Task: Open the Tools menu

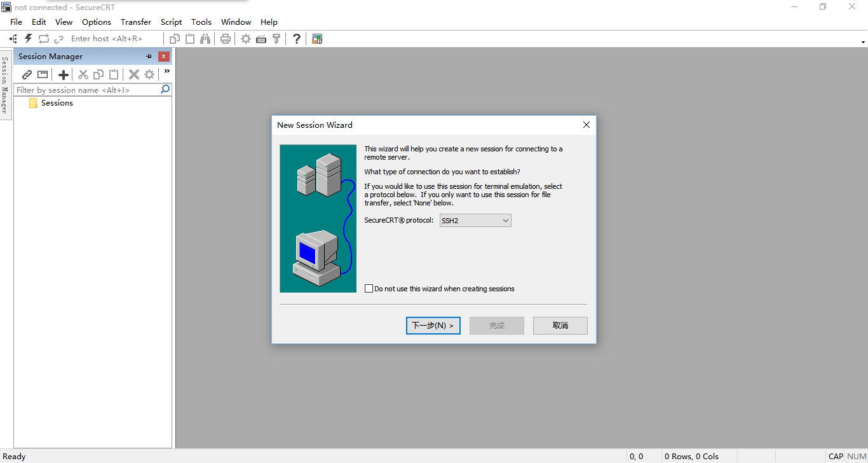Action: pos(201,22)
